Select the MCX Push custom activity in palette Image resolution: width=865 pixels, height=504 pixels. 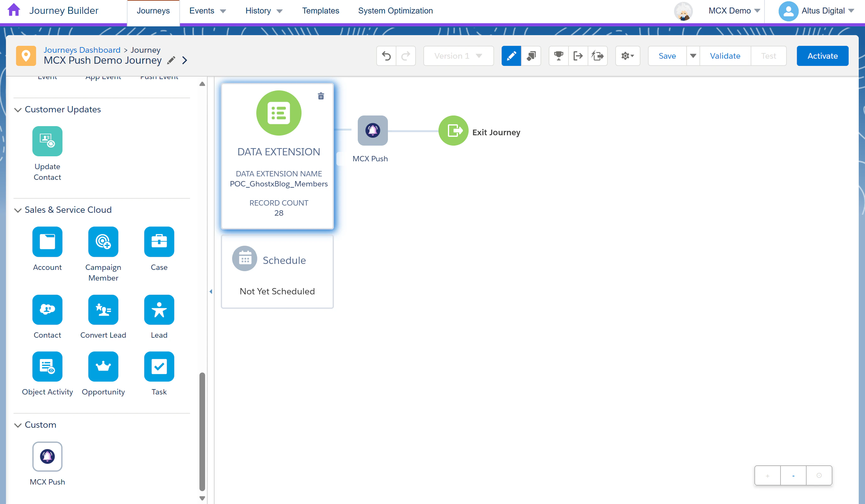click(x=47, y=457)
